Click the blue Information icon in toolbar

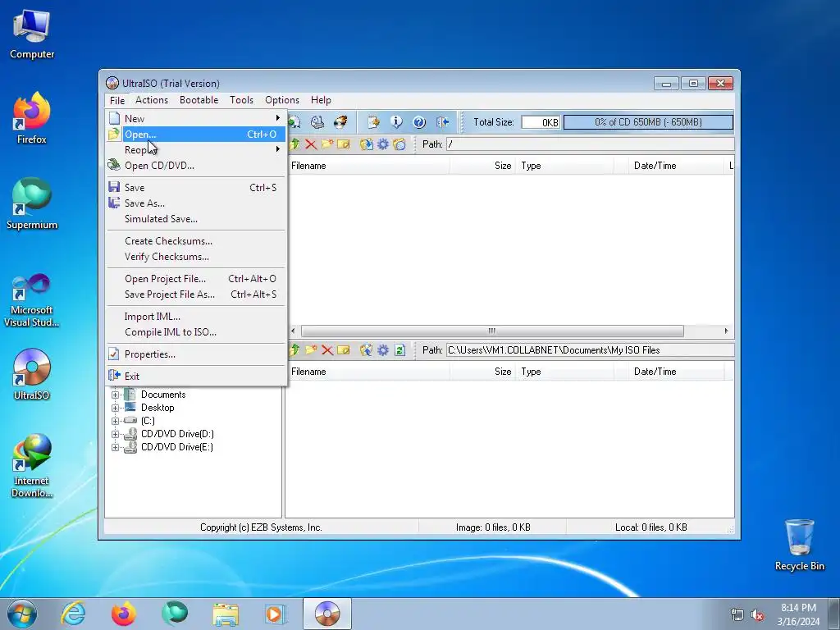coord(396,122)
